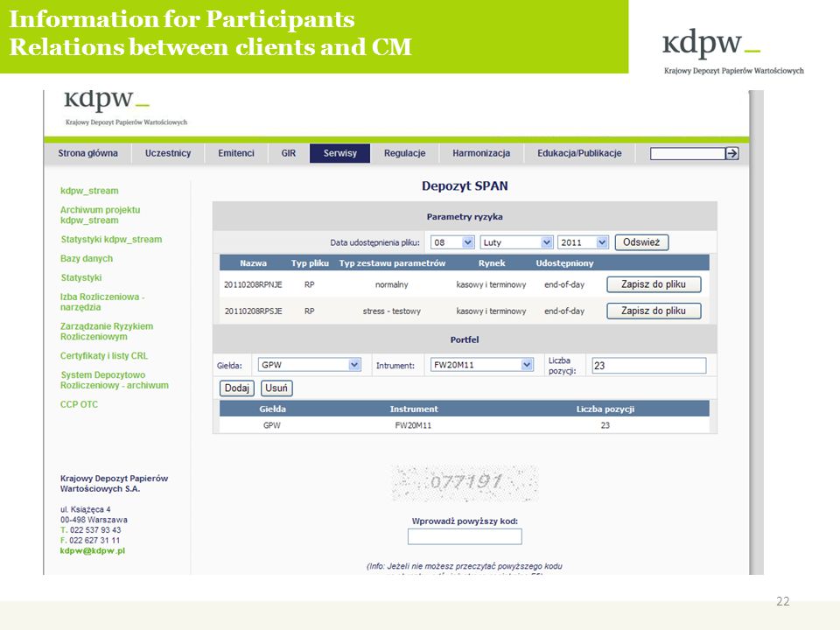
Task: Click the Odśwież button
Action: click(x=641, y=242)
